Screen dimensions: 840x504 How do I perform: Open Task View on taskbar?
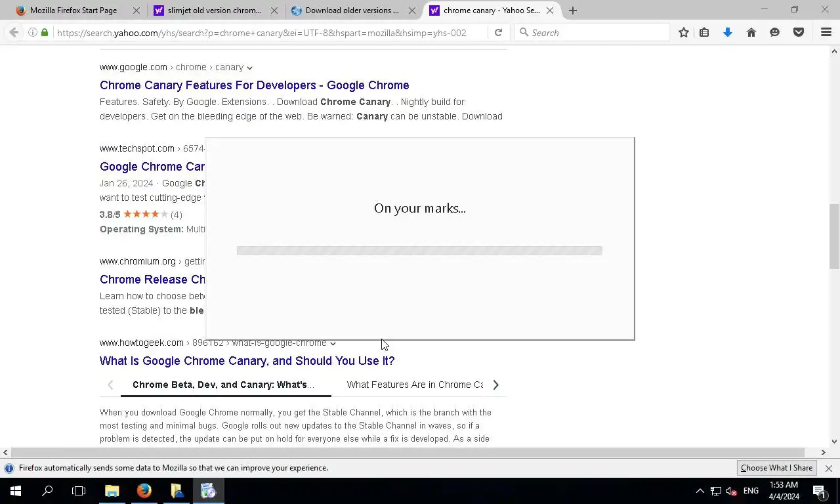[x=79, y=491]
